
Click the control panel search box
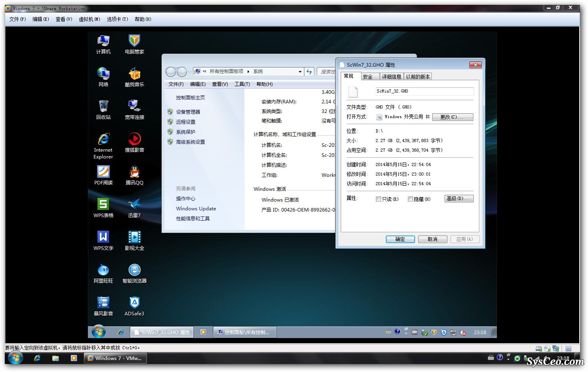tap(326, 72)
